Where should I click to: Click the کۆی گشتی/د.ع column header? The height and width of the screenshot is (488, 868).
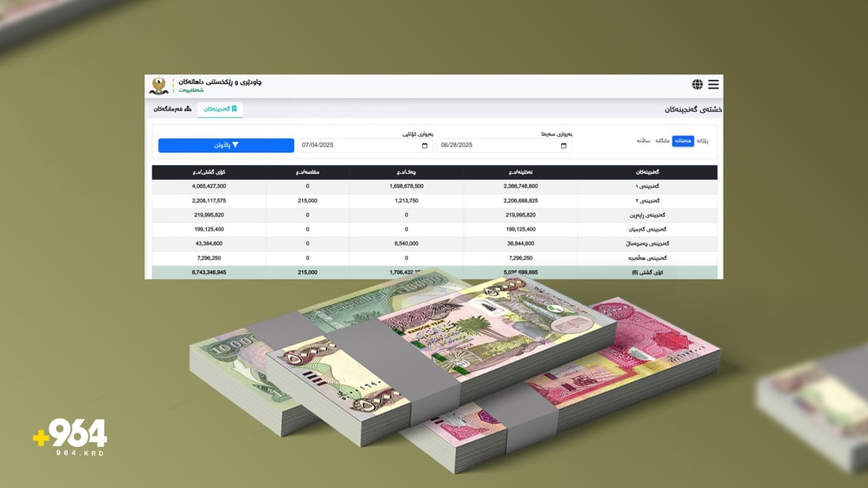(208, 171)
